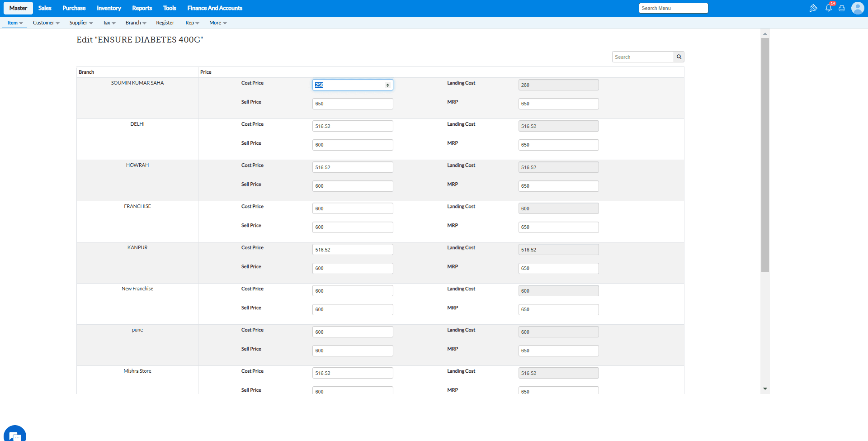Click the branch Search text box

click(643, 57)
